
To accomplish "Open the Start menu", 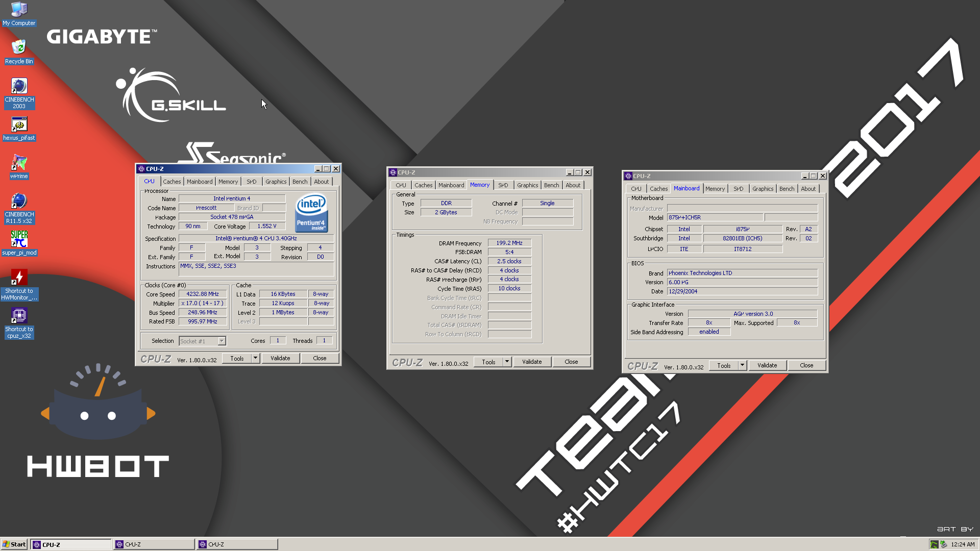I will (14, 544).
